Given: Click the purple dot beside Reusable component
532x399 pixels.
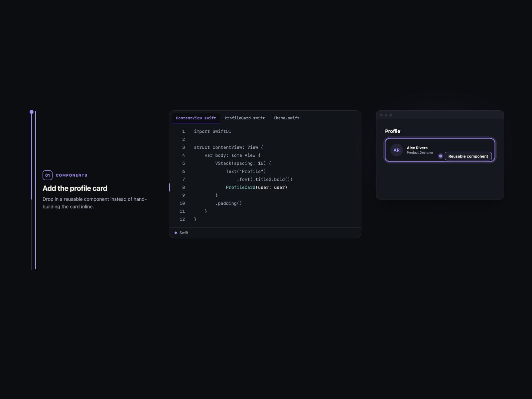Looking at the screenshot, I should point(441,156).
